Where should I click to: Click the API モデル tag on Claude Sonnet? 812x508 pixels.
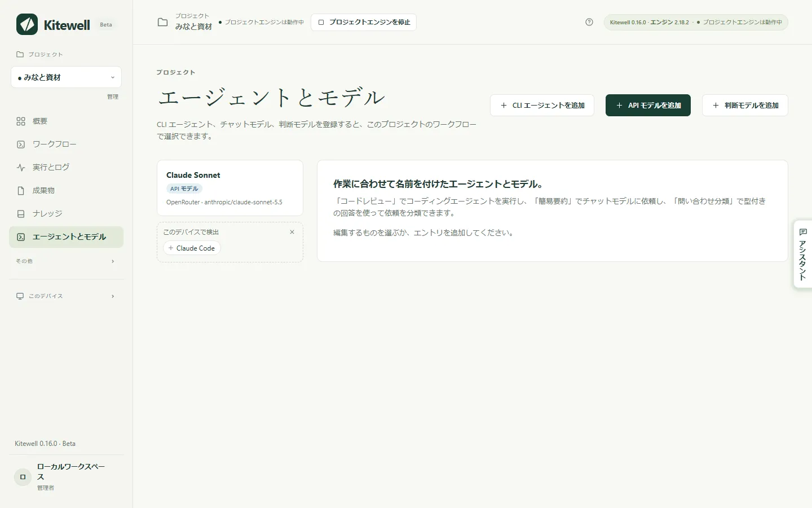coord(184,189)
